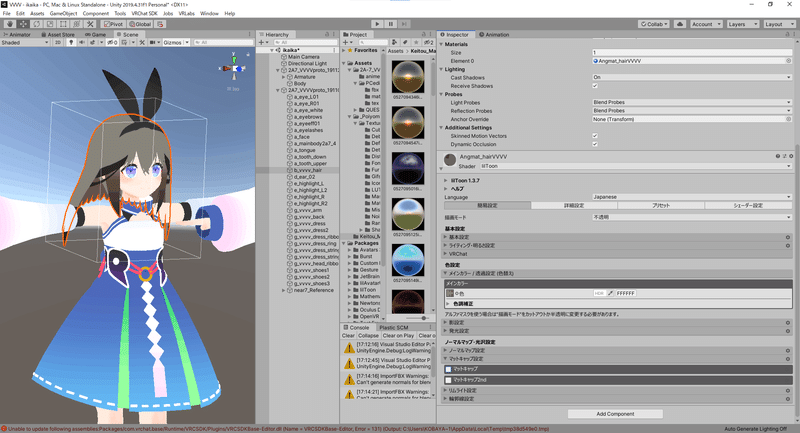The image size is (800, 433).
Task: Toggle scene grid visibility icon
Action: click(124, 42)
